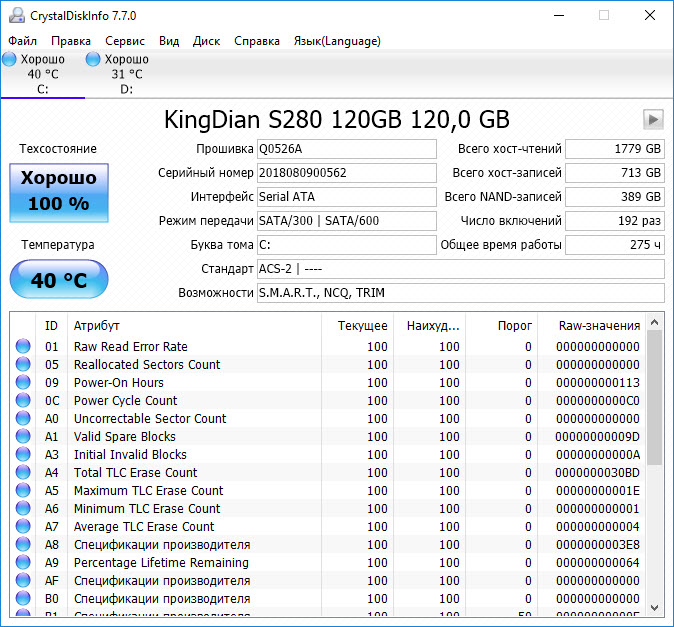Click the Стандарт field ACS-2
The image size is (674, 627).
(x=461, y=269)
